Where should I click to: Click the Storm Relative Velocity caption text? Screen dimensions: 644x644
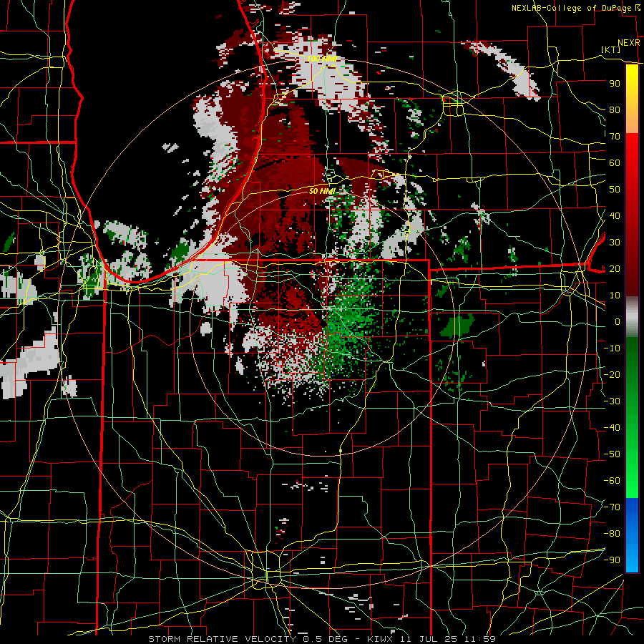pyautogui.click(x=322, y=639)
